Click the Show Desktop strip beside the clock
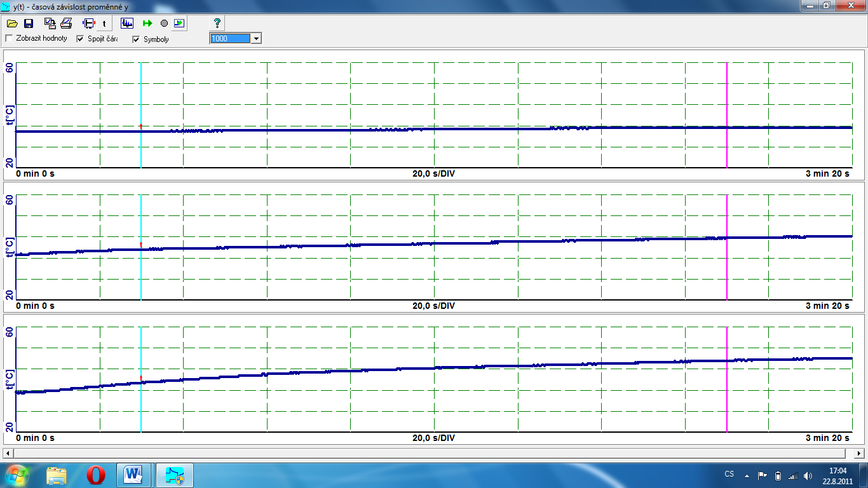The image size is (868, 488). click(x=864, y=475)
